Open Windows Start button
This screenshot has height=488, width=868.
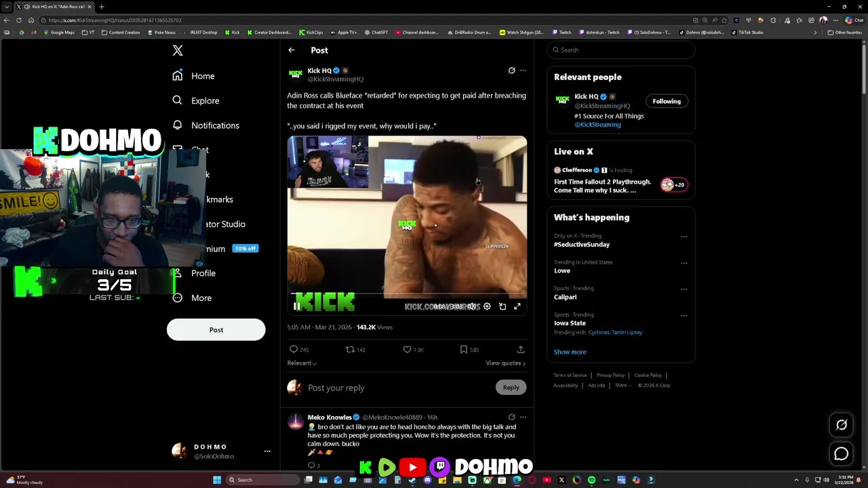pos(217,480)
